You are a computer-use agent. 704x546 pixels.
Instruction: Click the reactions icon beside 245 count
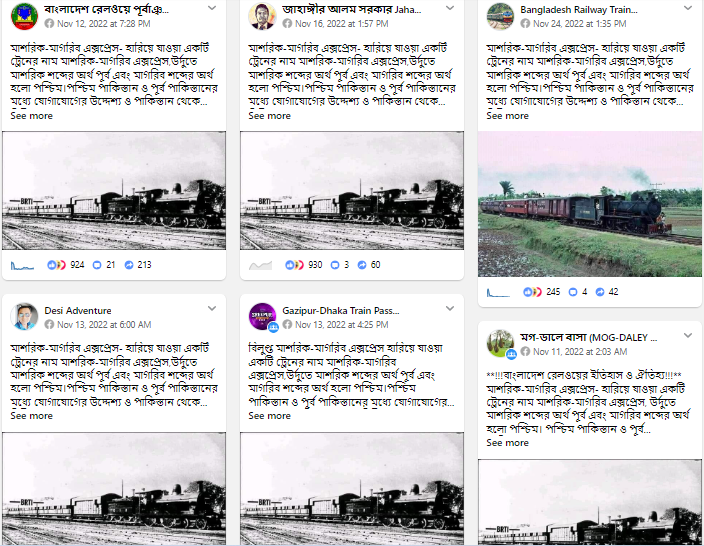pos(532,292)
